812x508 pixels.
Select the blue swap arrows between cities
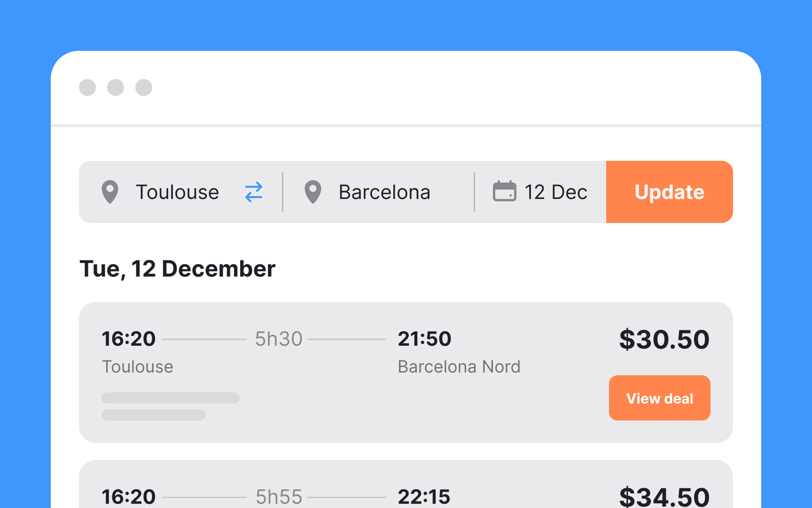[x=253, y=192]
